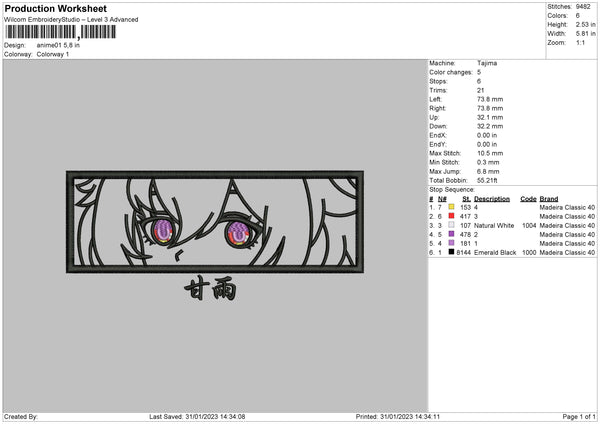This screenshot has height=424, width=600.
Task: Click the Japanese characters below the design frame
Action: click(x=210, y=289)
